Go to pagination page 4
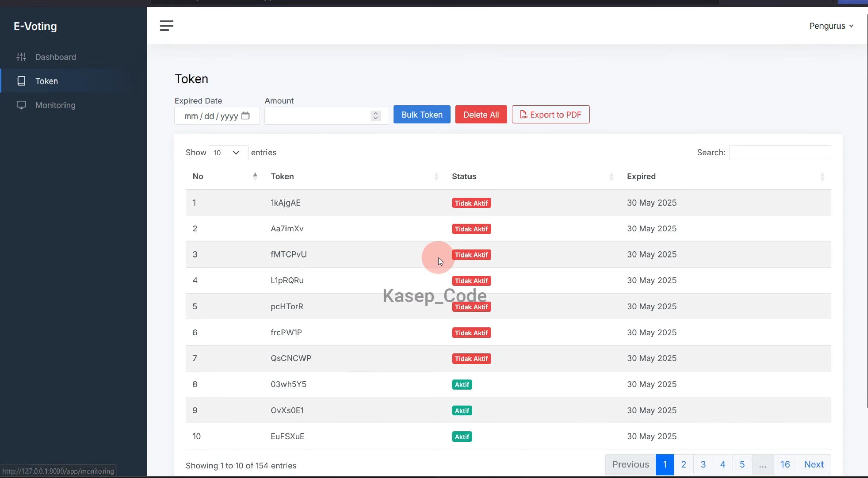Screen dimensions: 868x478 723,464
